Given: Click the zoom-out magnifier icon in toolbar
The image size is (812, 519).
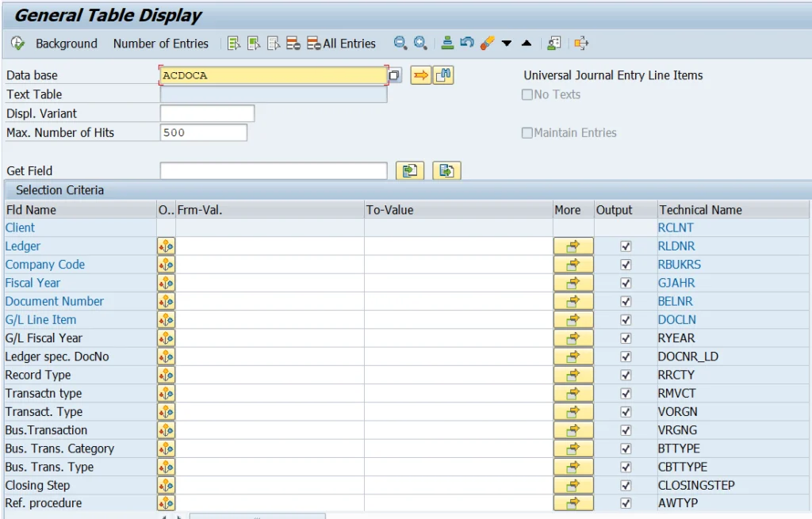Looking at the screenshot, I should pyautogui.click(x=400, y=43).
